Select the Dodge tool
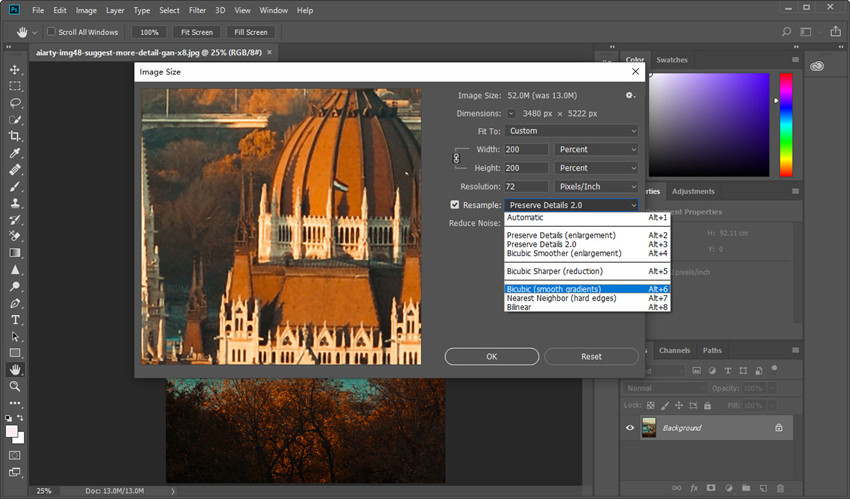 pos(15,287)
